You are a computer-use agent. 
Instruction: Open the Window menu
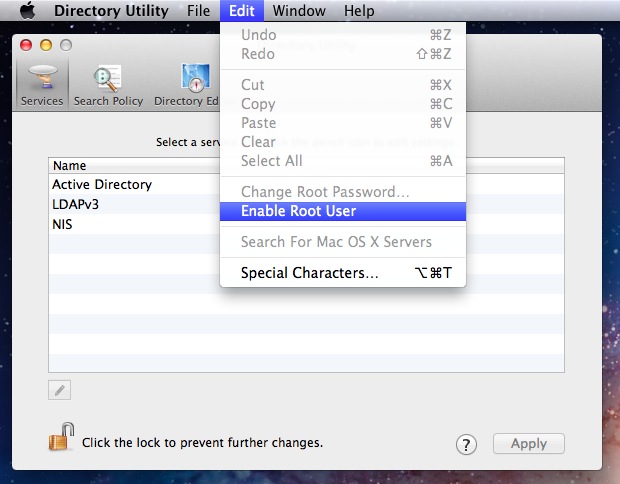(x=298, y=11)
